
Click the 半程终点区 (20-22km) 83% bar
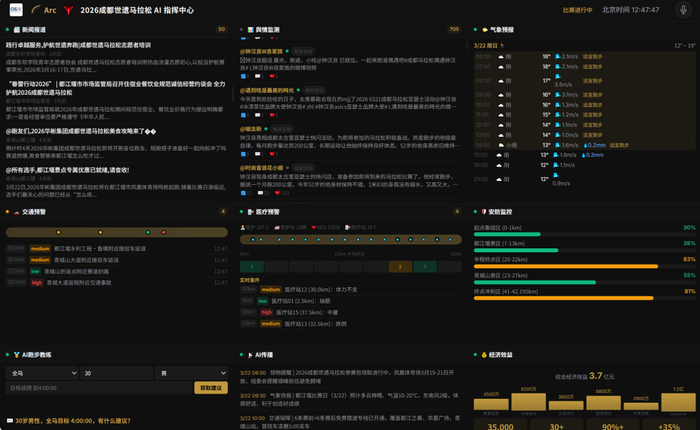(x=584, y=266)
